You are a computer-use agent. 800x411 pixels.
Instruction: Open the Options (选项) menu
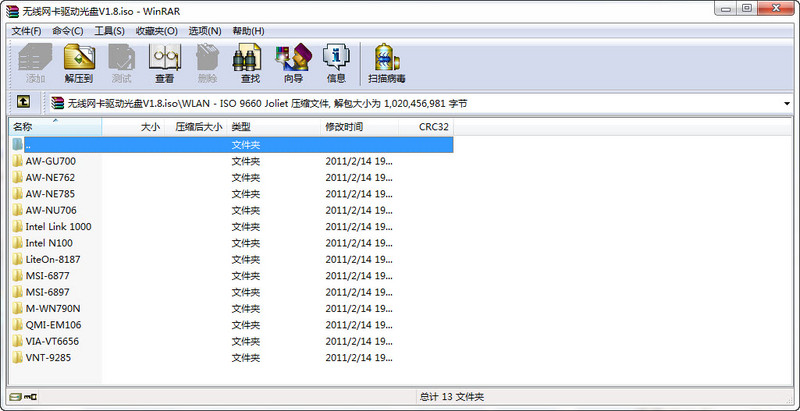[205, 31]
